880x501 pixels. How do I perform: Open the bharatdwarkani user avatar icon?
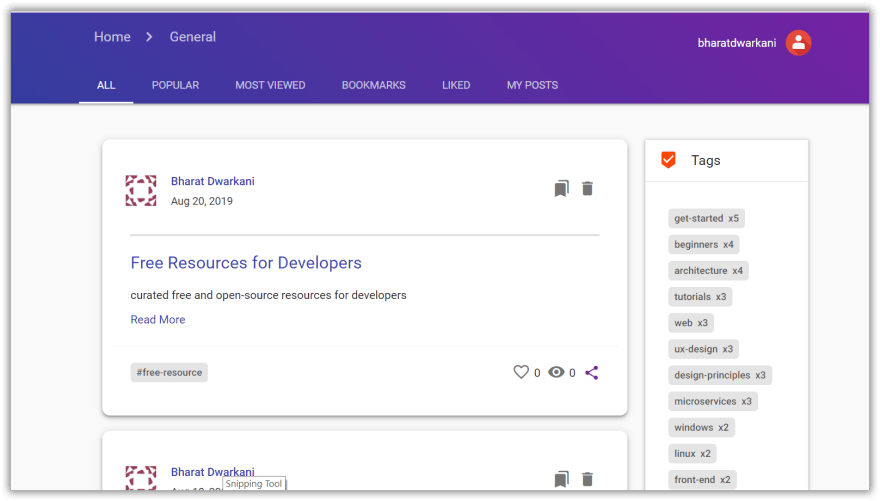[x=798, y=43]
